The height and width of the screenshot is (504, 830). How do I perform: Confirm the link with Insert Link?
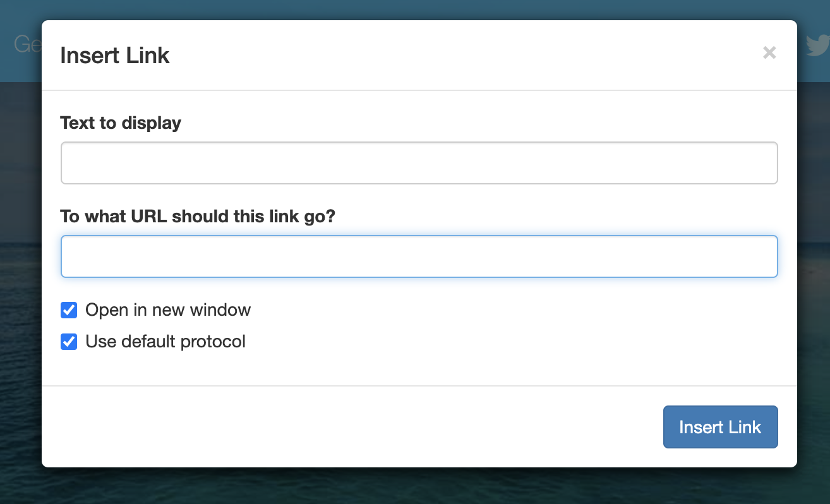pos(720,427)
